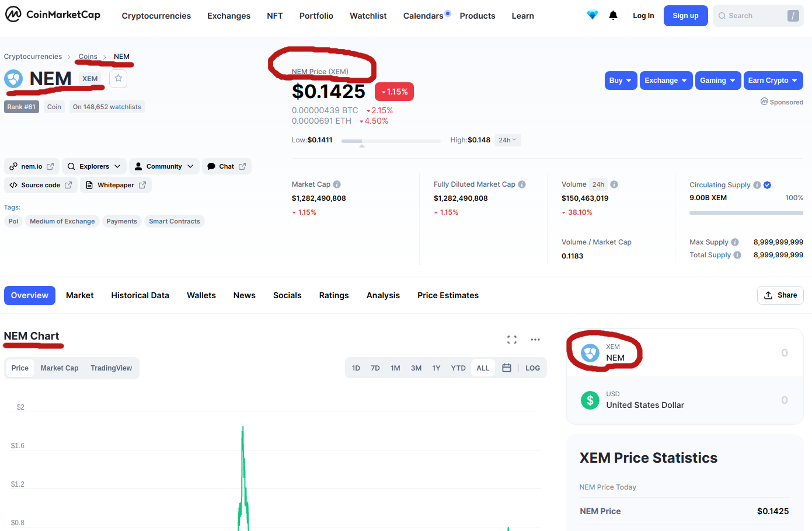Toggle LOG scale on chart

[532, 368]
